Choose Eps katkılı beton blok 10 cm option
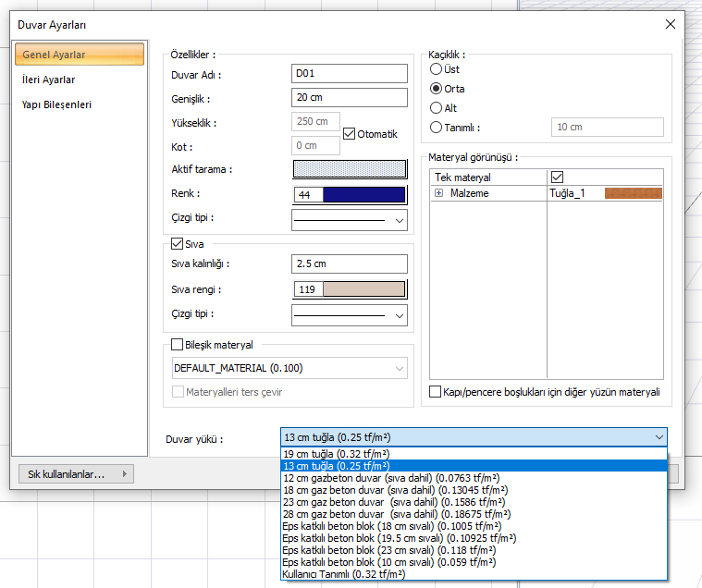The width and height of the screenshot is (702, 588). pyautogui.click(x=474, y=562)
